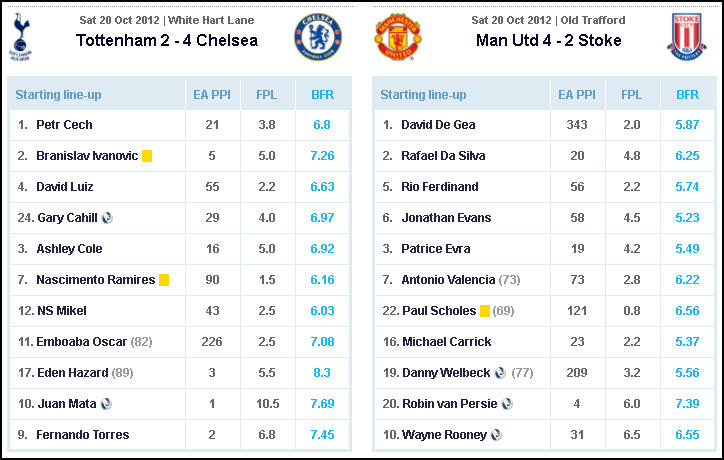Screen dimensions: 724x460
Task: Click the Chelsea club badge
Action: tap(318, 37)
